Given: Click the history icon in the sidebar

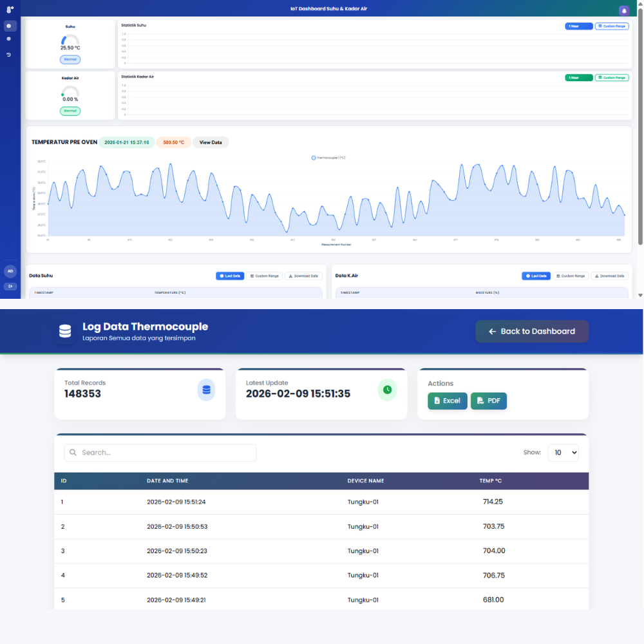Looking at the screenshot, I should click(x=9, y=55).
